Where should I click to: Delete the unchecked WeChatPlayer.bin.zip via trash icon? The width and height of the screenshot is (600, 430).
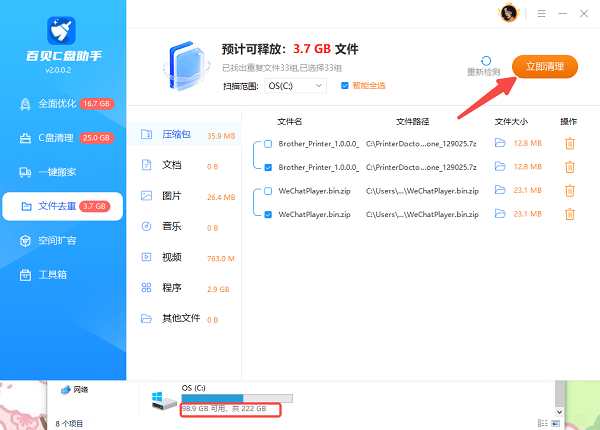(570, 191)
